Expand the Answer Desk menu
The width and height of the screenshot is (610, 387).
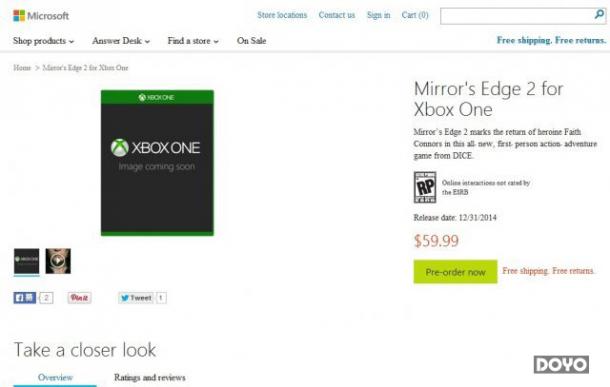click(121, 41)
